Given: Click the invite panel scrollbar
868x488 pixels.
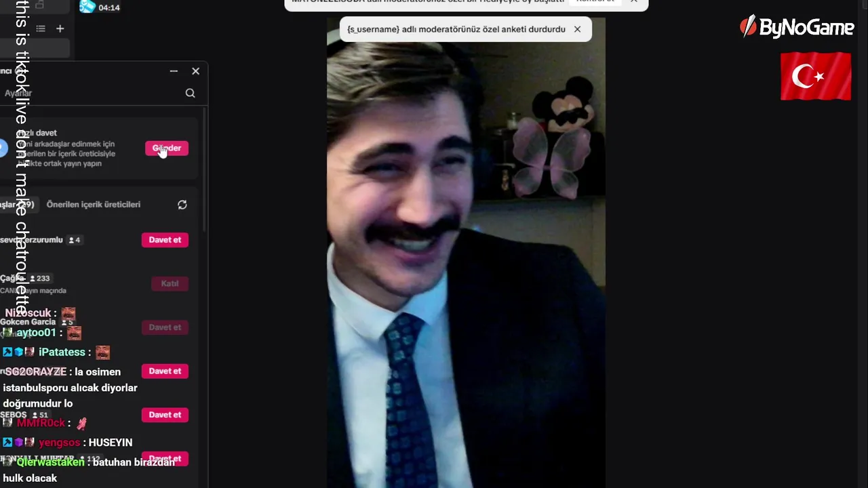Looking at the screenshot, I should point(205,169).
